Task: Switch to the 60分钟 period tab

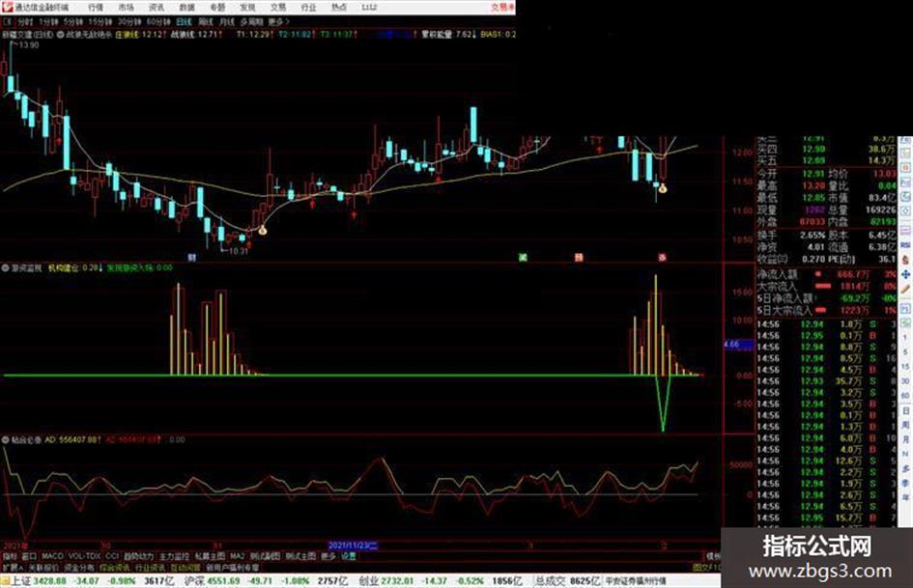Action: click(x=157, y=21)
